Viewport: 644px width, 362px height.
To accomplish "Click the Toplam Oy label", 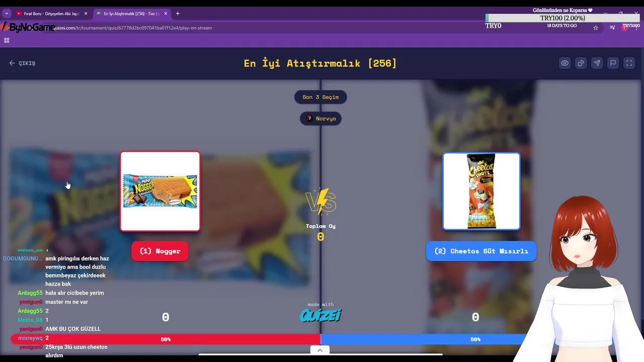I will pos(320,226).
